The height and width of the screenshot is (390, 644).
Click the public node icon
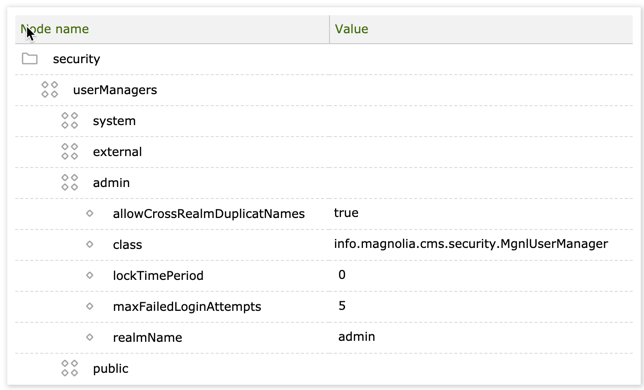(x=70, y=368)
